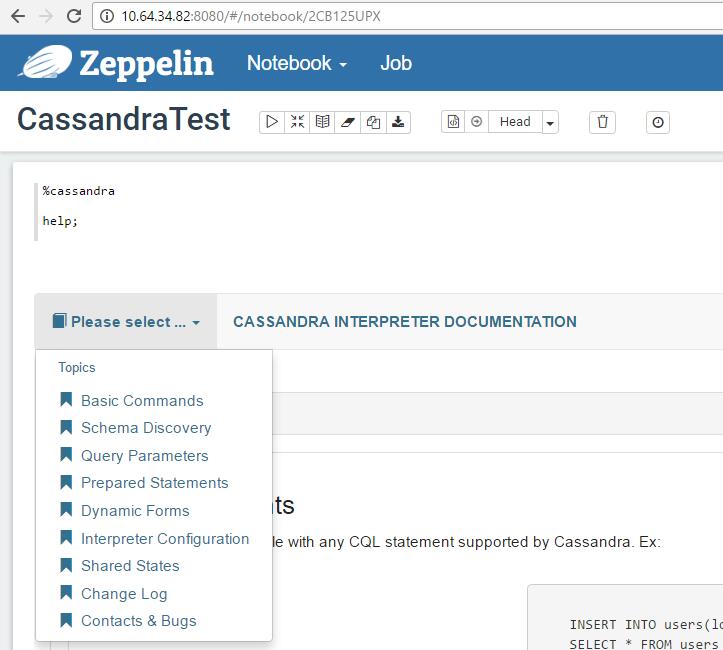Go back with the browser back arrow

18,16
